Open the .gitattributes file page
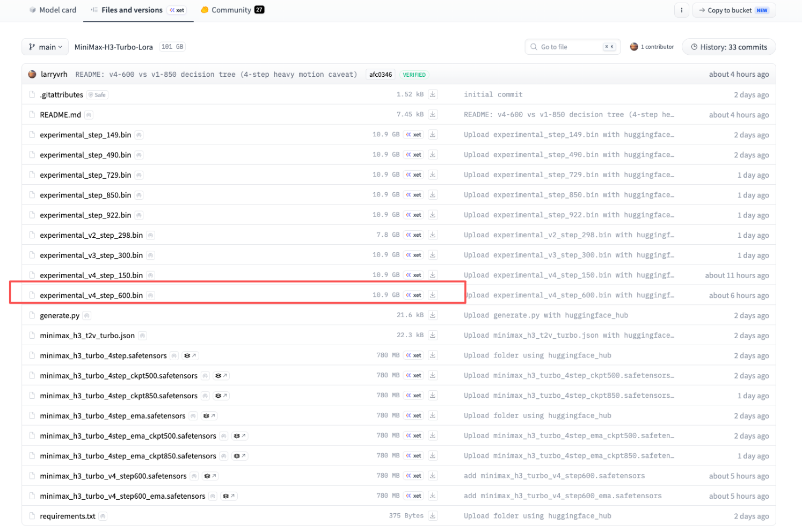The image size is (802, 532). 62,95
